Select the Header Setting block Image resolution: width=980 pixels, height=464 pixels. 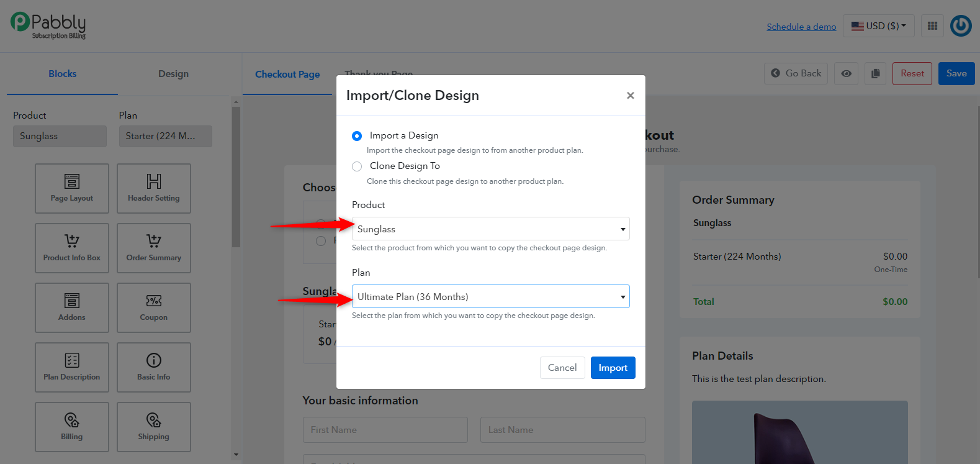[154, 188]
